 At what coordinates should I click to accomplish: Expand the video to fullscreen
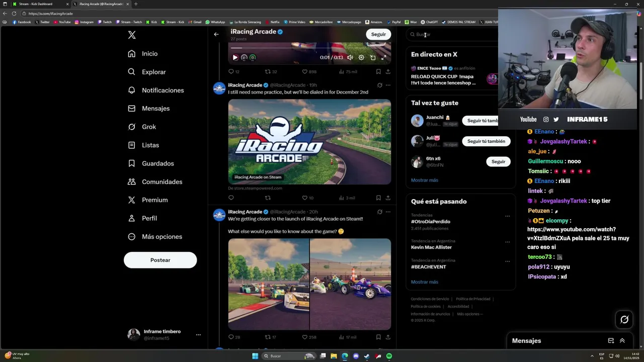(384, 57)
